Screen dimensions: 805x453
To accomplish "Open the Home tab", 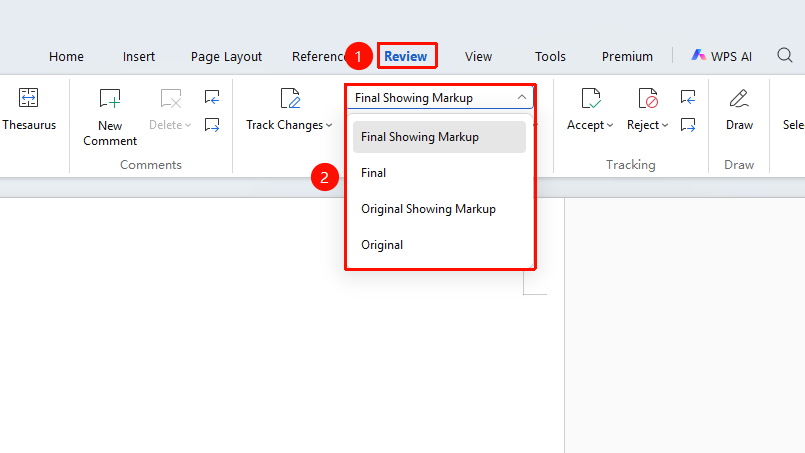I will 66,56.
